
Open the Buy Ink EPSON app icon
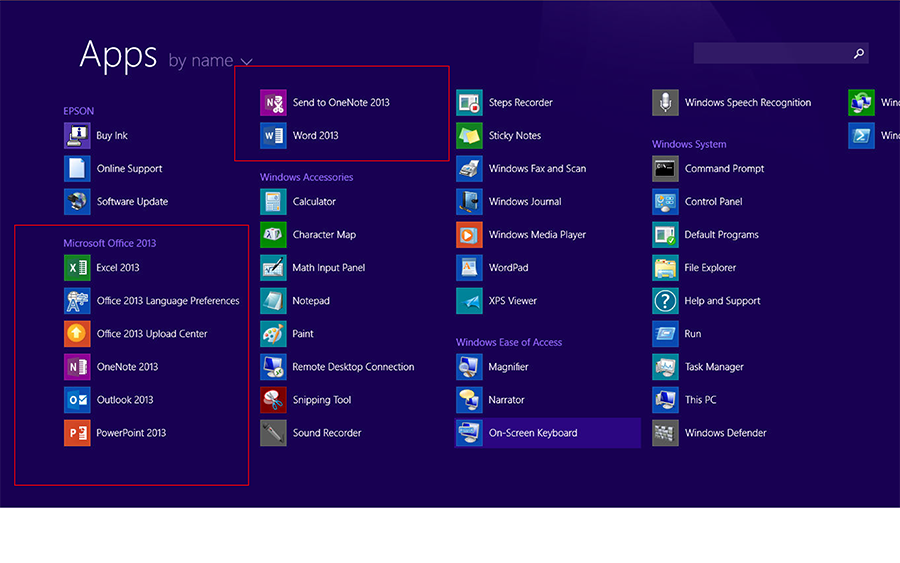tap(77, 135)
